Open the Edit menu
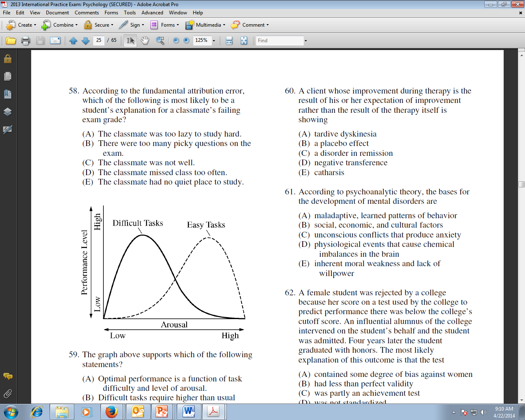 pyautogui.click(x=20, y=13)
